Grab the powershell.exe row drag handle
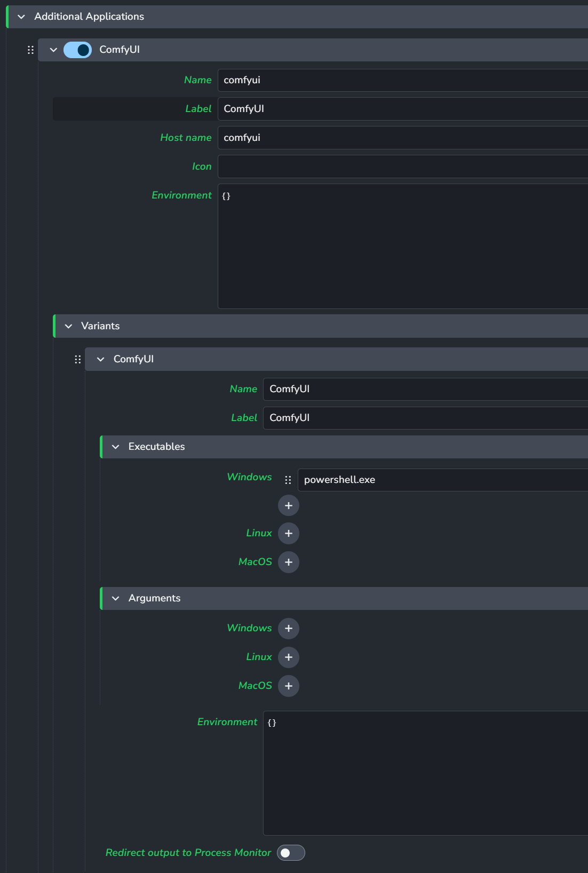The image size is (588, 873). [x=288, y=480]
